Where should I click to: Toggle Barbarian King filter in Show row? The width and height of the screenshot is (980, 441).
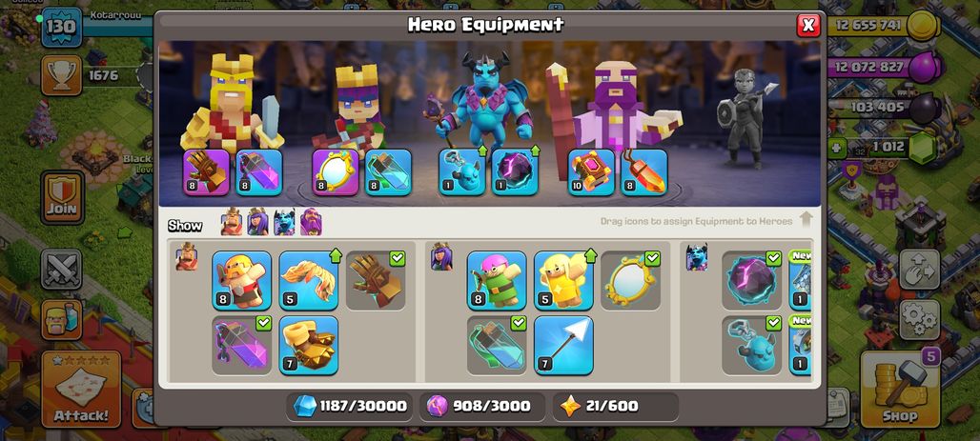click(x=232, y=222)
